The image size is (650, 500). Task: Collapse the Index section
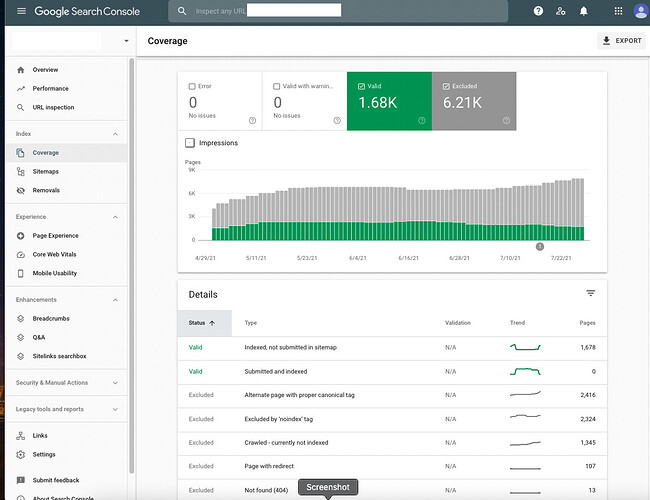click(115, 134)
